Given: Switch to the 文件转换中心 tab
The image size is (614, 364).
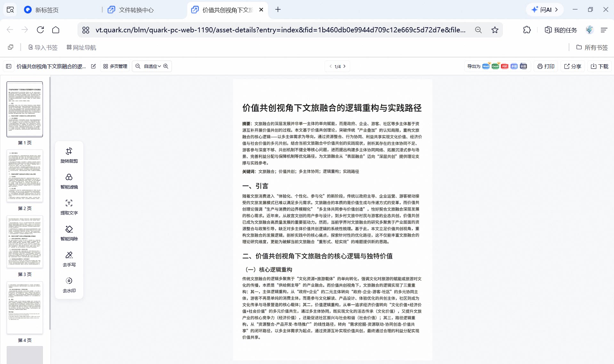Looking at the screenshot, I should (136, 10).
